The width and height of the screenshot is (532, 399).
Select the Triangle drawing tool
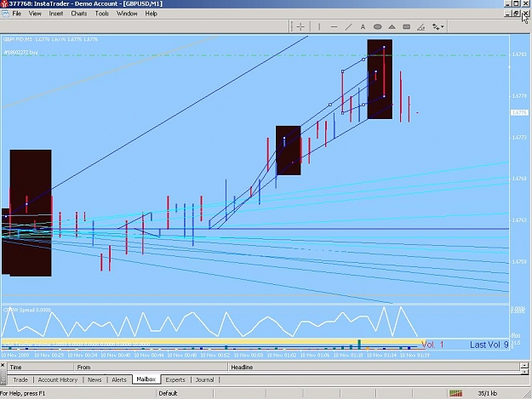coord(392,26)
